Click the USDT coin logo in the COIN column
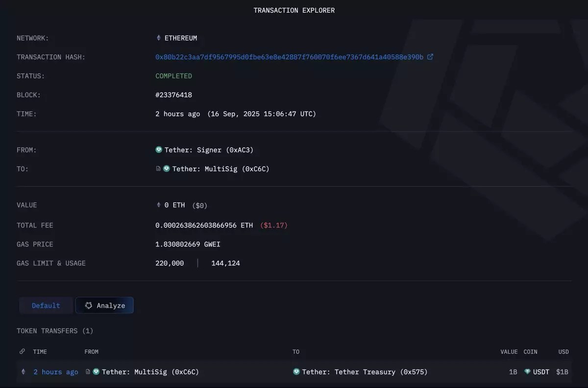The width and height of the screenshot is (588, 388). (528, 372)
